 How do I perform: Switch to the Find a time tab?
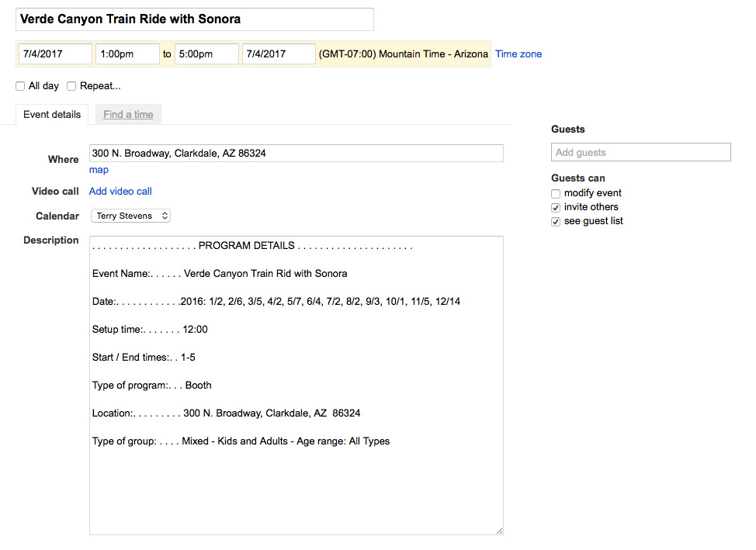128,115
